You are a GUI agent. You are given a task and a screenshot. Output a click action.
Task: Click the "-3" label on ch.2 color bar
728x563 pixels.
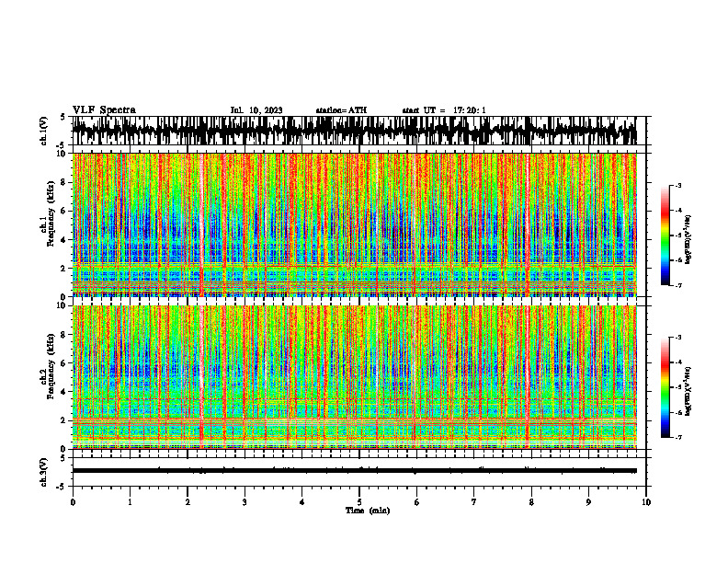[678, 338]
